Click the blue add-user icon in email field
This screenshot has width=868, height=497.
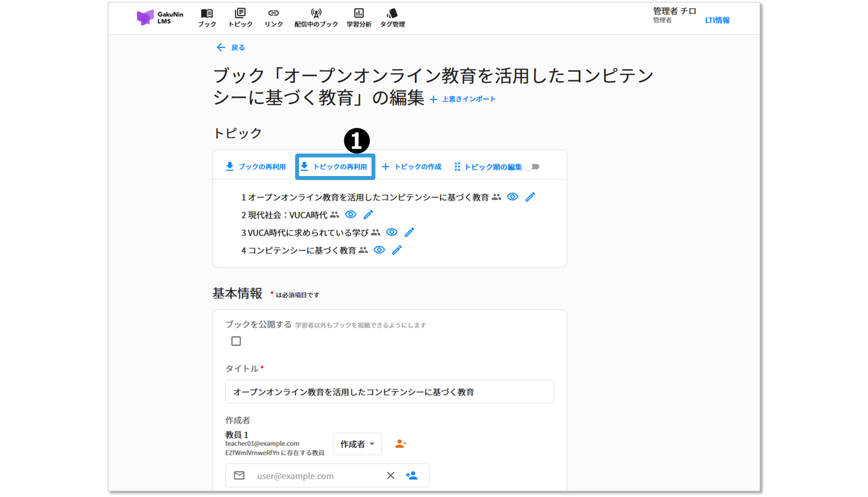411,476
